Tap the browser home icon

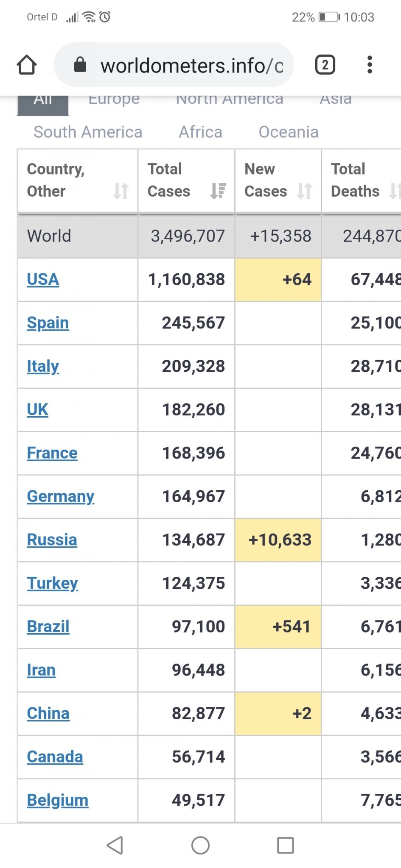coord(27,65)
